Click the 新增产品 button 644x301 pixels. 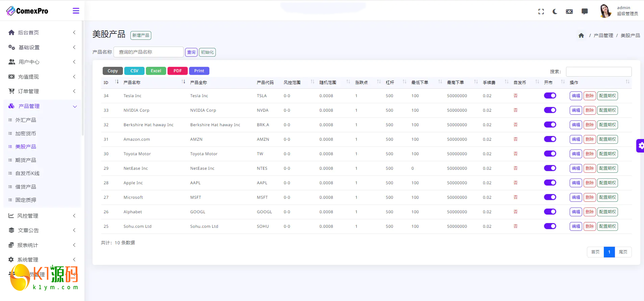(x=141, y=35)
